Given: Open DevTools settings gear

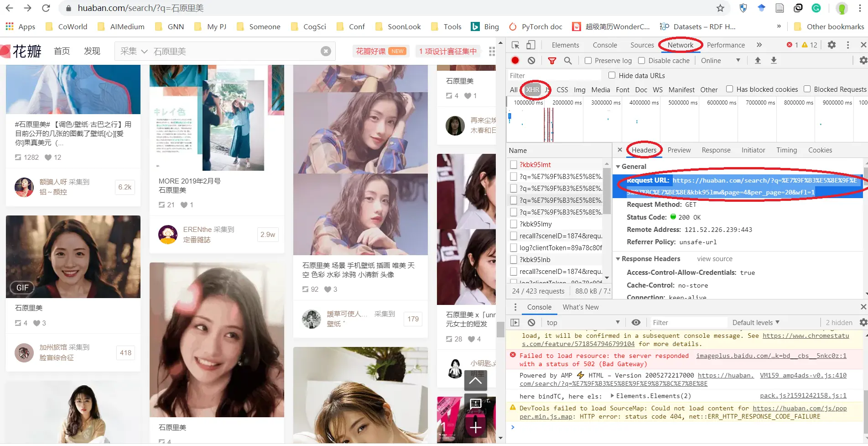Looking at the screenshot, I should point(832,45).
